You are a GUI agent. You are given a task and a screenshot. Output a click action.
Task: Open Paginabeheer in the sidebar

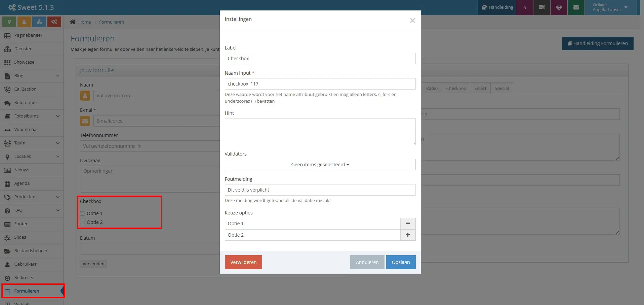click(x=32, y=35)
